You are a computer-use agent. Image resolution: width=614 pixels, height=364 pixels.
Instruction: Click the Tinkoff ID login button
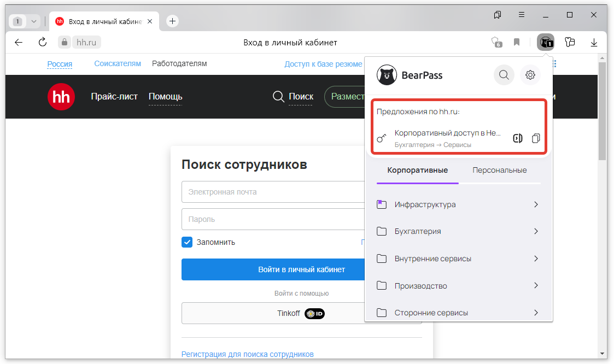coord(273,314)
